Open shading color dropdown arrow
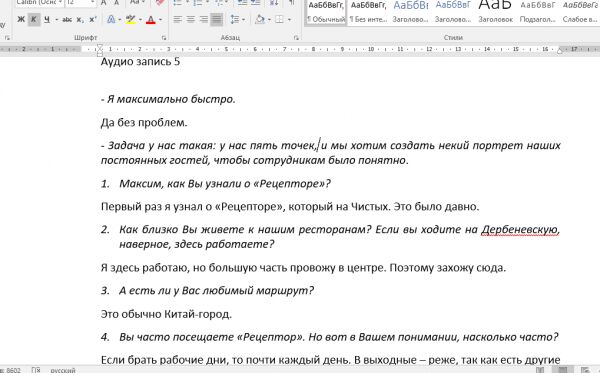This screenshot has height=373, width=600. click(269, 19)
